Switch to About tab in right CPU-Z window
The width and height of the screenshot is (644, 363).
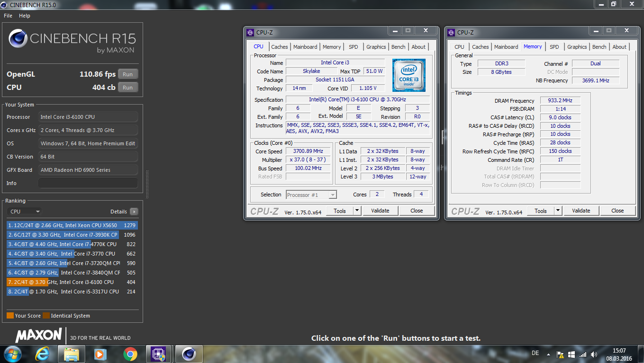click(x=619, y=47)
